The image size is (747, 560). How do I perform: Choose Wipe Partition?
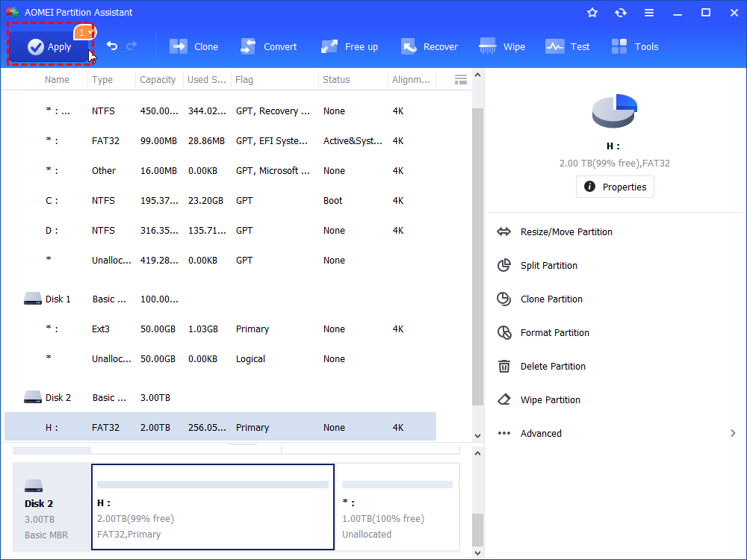pos(551,400)
